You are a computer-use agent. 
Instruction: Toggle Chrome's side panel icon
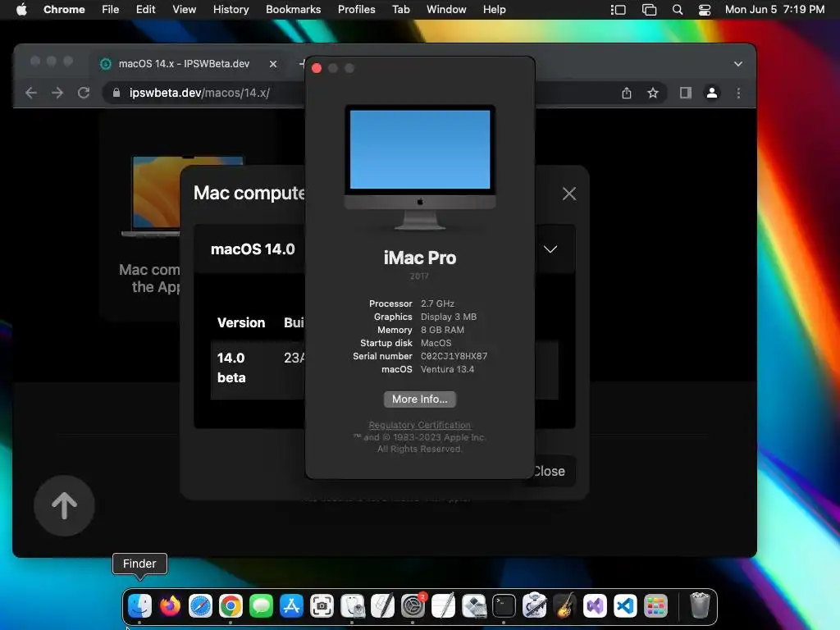tap(685, 94)
